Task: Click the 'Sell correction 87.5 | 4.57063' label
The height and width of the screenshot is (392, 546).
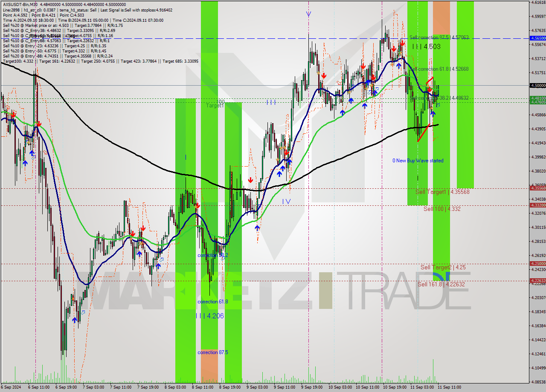Action: click(x=439, y=37)
